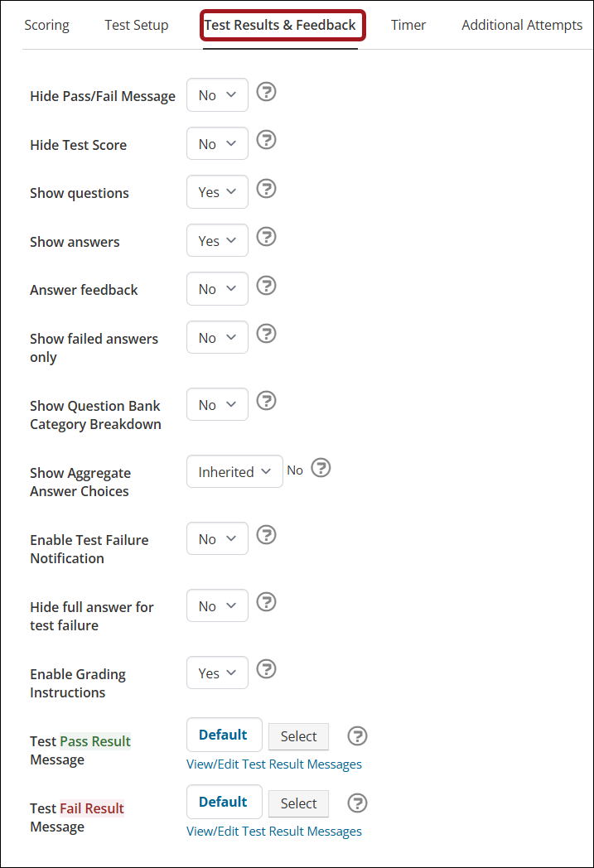Open the Show Question Bank Category Breakdown dropdown
Image resolution: width=594 pixels, height=868 pixels.
click(217, 405)
